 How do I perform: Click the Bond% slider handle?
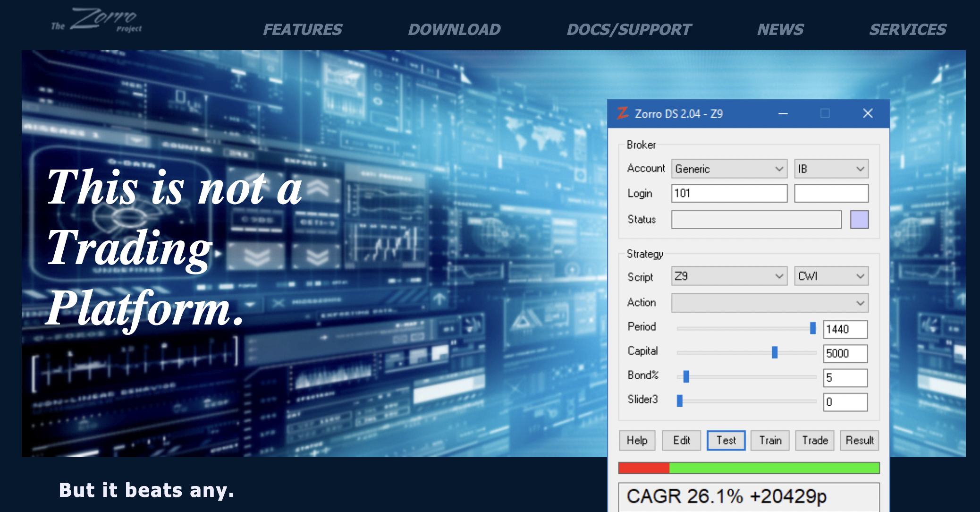coord(686,376)
